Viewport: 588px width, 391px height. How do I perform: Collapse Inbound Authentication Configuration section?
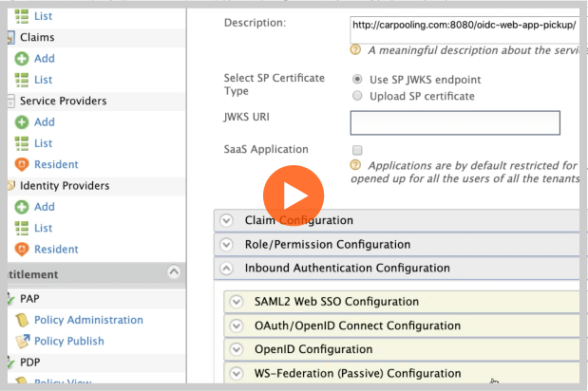pos(226,269)
